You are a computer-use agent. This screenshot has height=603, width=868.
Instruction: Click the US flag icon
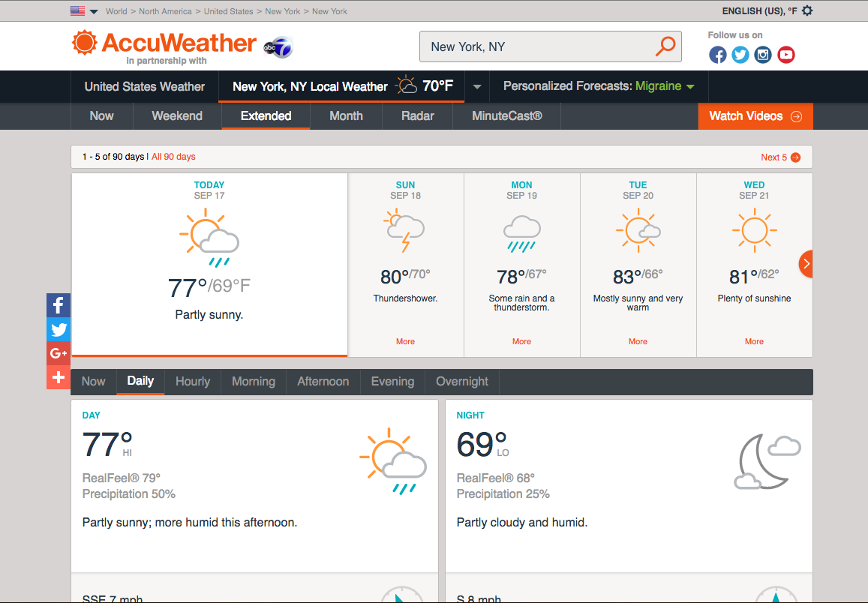click(77, 10)
